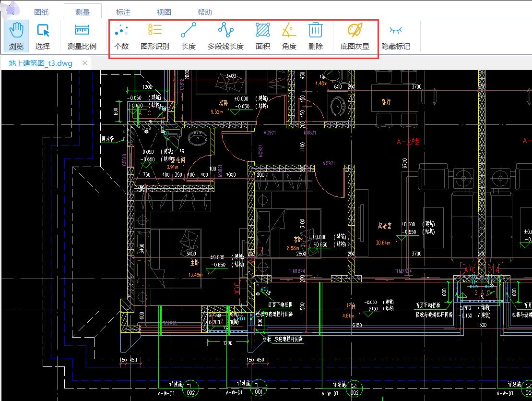532x401 pixels.
Task: Click the 删除 trash can icon
Action: click(315, 36)
